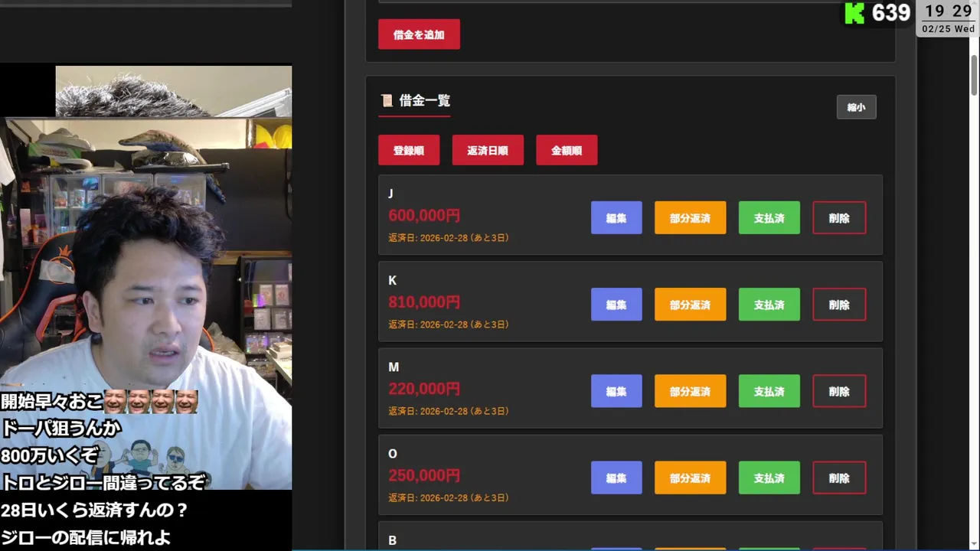The width and height of the screenshot is (980, 551).
Task: Click 部分返済 for debt K
Action: click(690, 305)
